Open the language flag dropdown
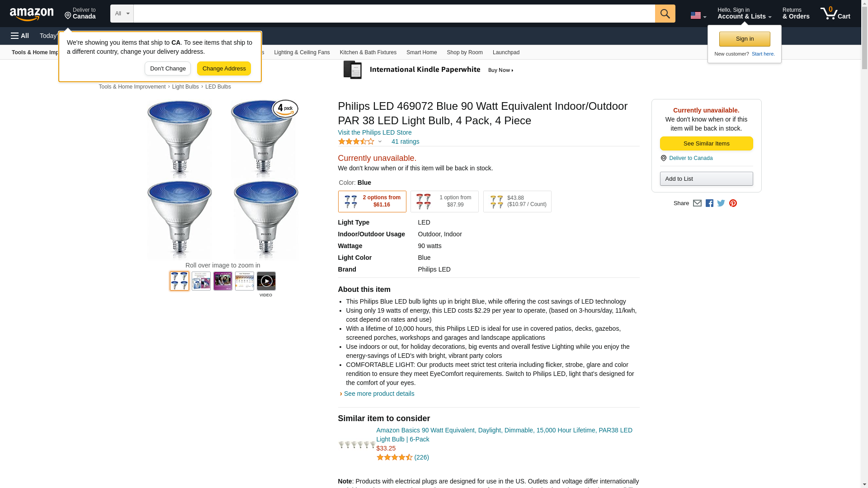 698,15
